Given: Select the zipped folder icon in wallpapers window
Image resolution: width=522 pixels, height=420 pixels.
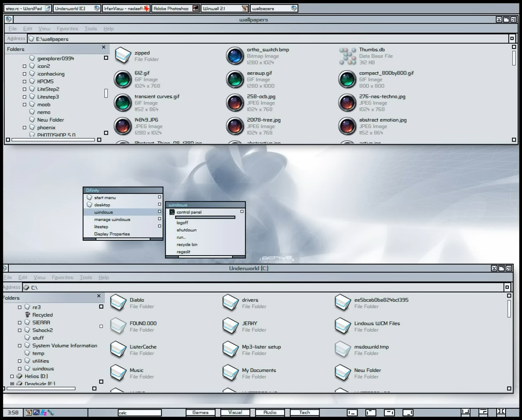Looking at the screenshot, I should [x=123, y=55].
